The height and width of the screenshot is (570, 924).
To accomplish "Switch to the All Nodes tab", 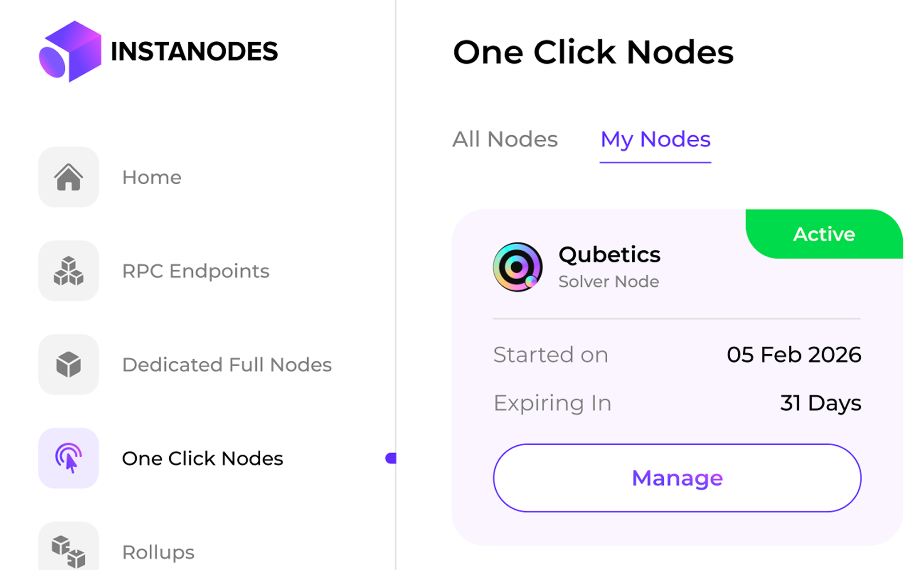I will pos(505,139).
